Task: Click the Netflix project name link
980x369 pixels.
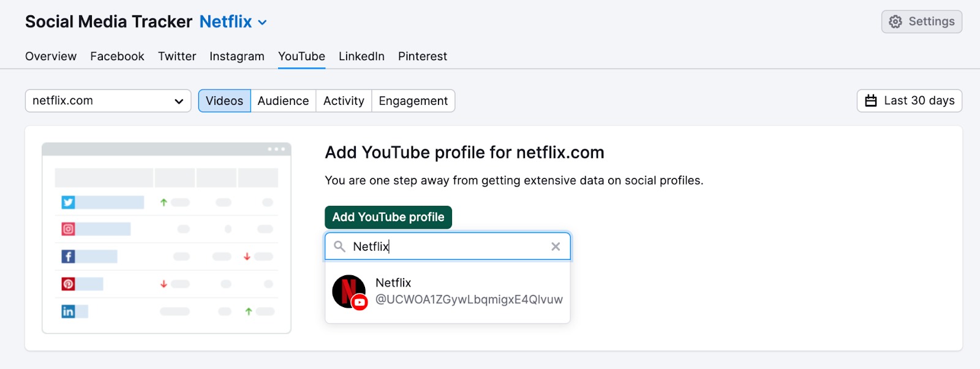Action: click(x=225, y=21)
